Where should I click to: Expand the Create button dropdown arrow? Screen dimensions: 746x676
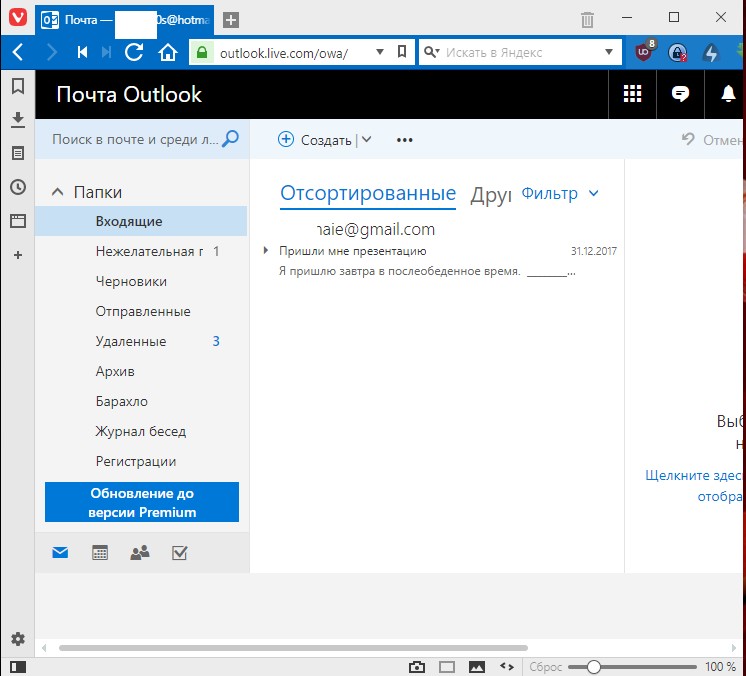(x=366, y=139)
